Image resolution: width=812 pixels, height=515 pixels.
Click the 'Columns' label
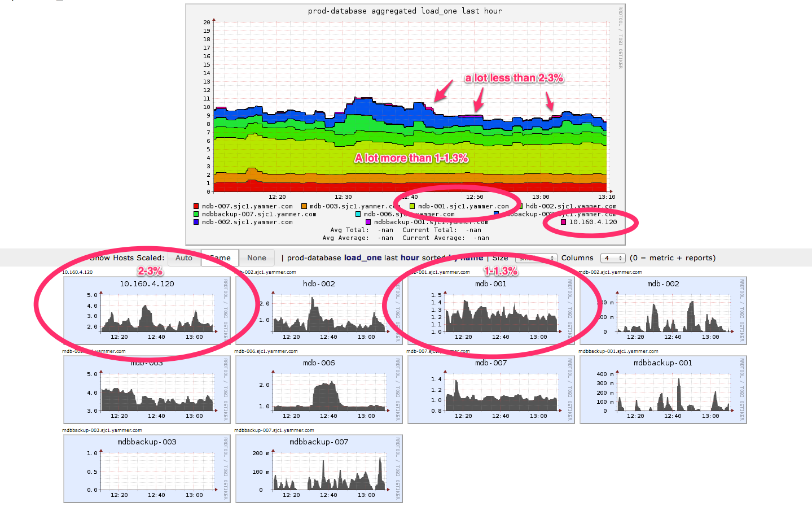point(577,258)
